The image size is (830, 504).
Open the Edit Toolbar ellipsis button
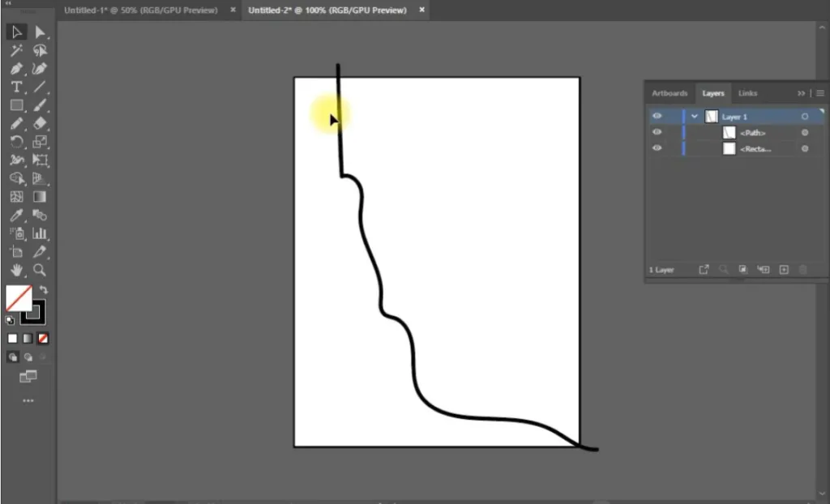point(28,401)
